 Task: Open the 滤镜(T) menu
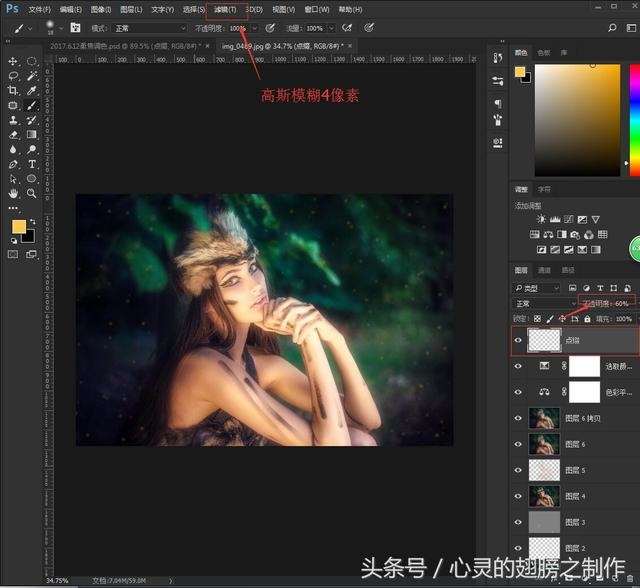tap(225, 9)
